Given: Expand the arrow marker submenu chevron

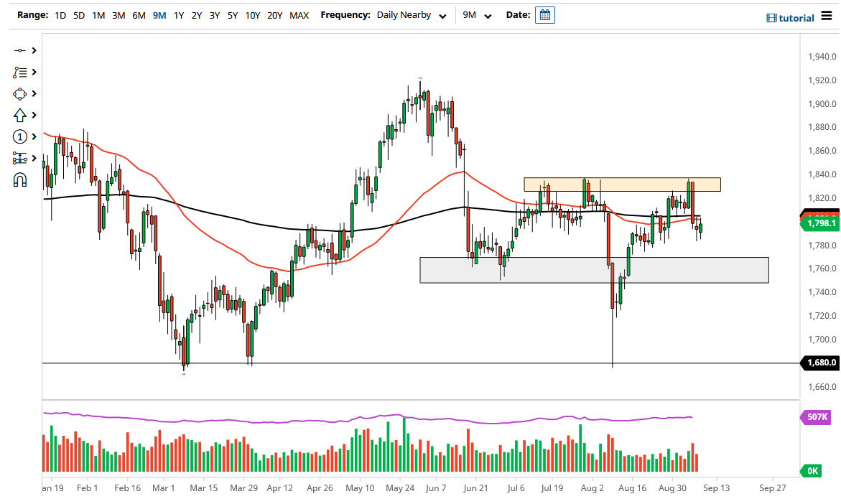Looking at the screenshot, I should click(x=34, y=116).
